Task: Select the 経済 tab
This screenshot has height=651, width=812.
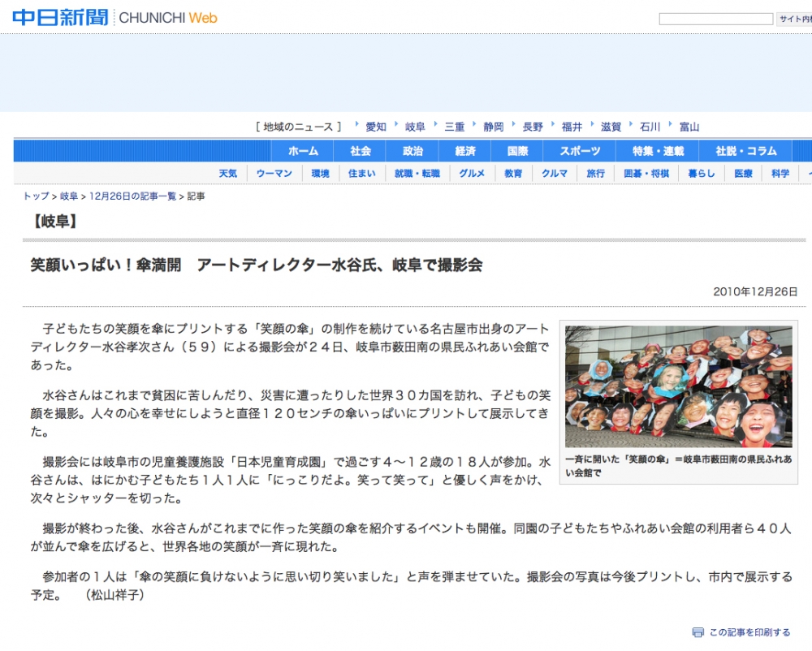Action: (465, 151)
